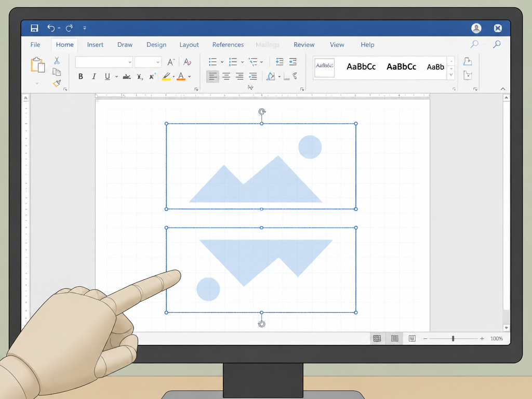Viewport: 532px width, 399px height.
Task: Switch to the Insert tab
Action: coord(95,45)
